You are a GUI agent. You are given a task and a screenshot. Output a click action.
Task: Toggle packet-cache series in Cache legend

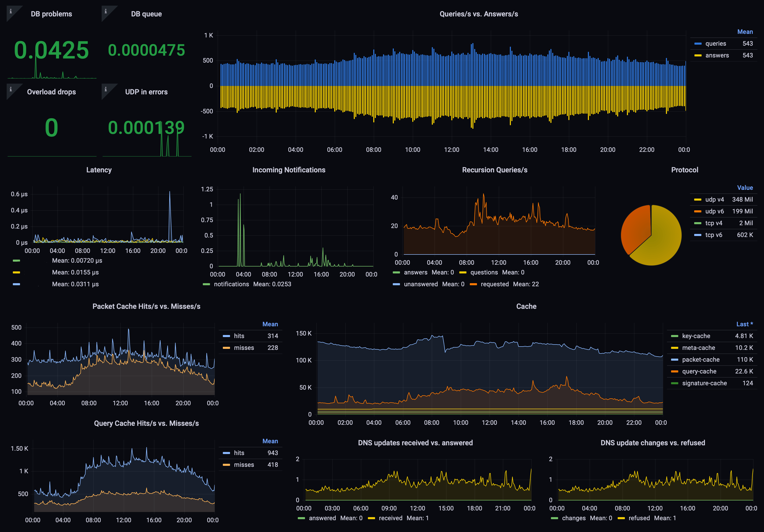700,359
